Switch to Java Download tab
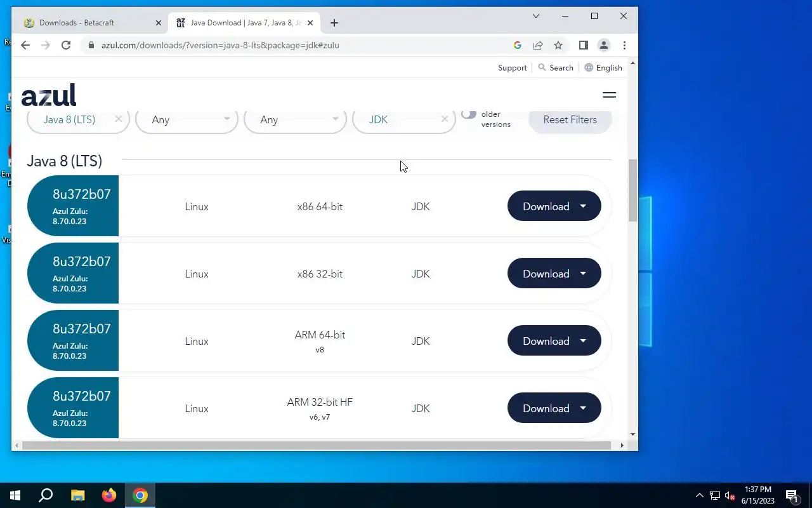 tap(245, 23)
